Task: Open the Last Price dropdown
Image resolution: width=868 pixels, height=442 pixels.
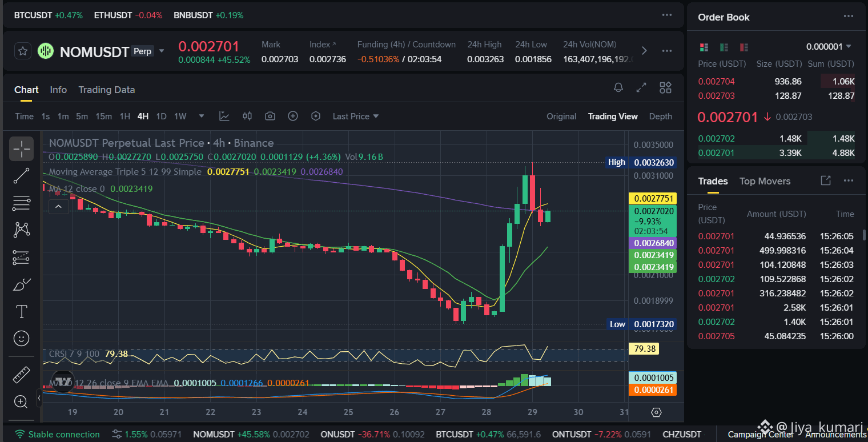Action: pos(356,116)
